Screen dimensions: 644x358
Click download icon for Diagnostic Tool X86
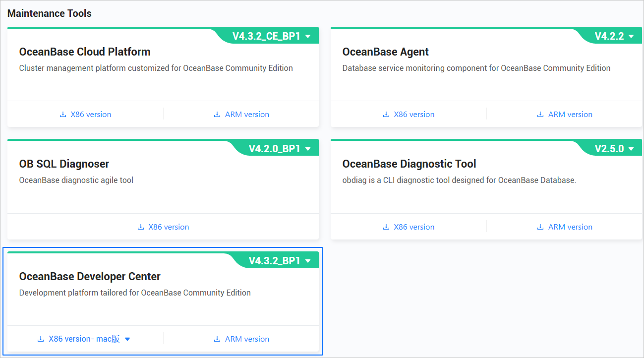pyautogui.click(x=386, y=227)
